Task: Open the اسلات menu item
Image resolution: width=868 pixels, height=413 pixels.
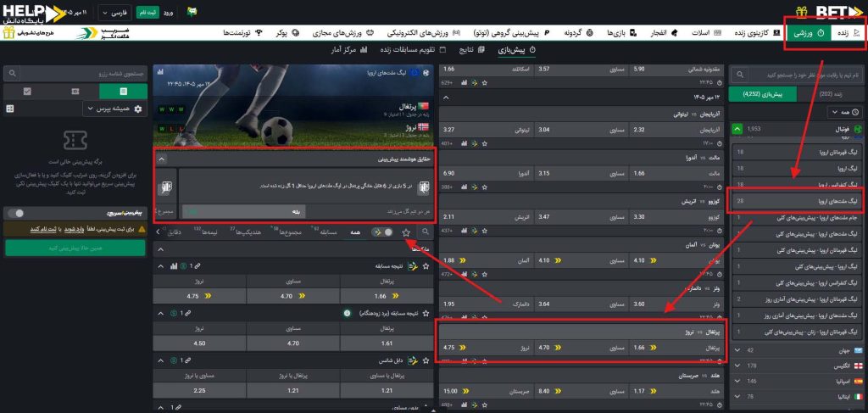Action: (x=706, y=33)
